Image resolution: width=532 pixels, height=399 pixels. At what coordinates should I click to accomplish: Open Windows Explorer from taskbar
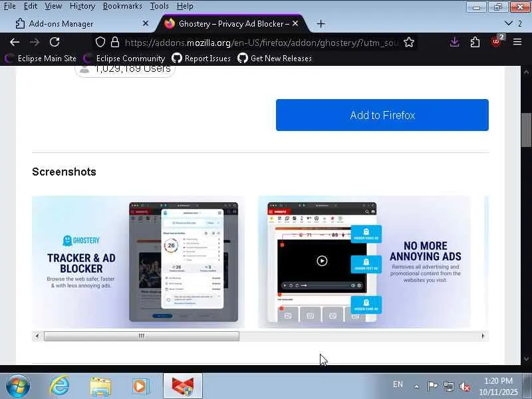pyautogui.click(x=100, y=386)
